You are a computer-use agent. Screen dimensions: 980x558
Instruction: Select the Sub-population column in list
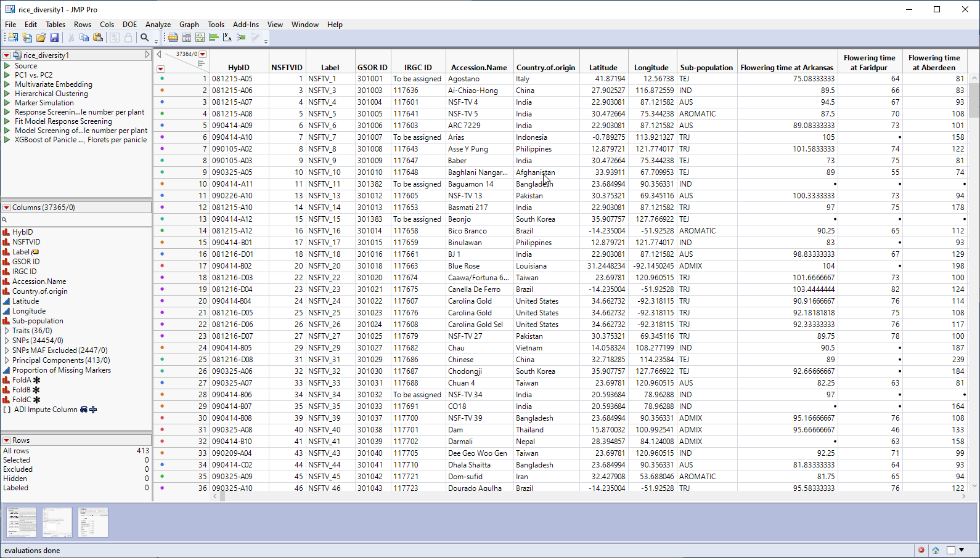38,321
